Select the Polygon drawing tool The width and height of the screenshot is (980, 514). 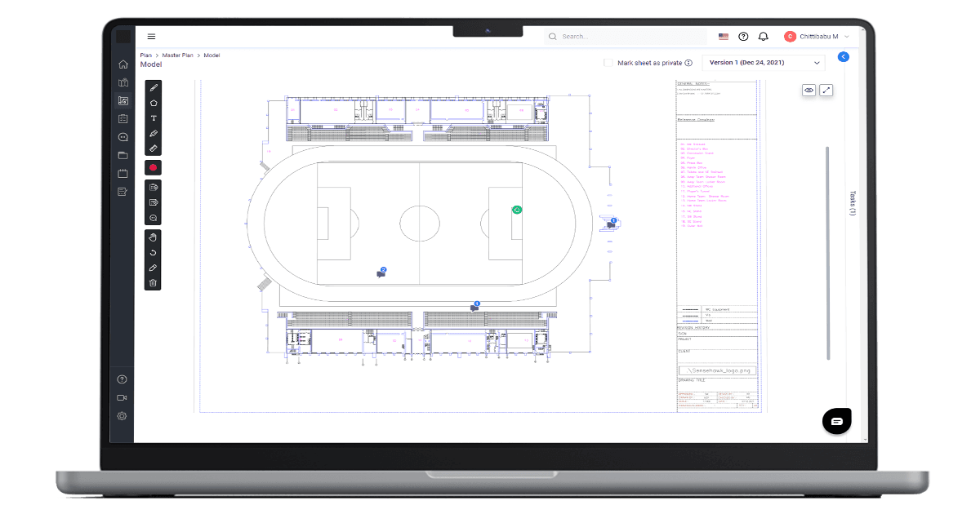(154, 101)
